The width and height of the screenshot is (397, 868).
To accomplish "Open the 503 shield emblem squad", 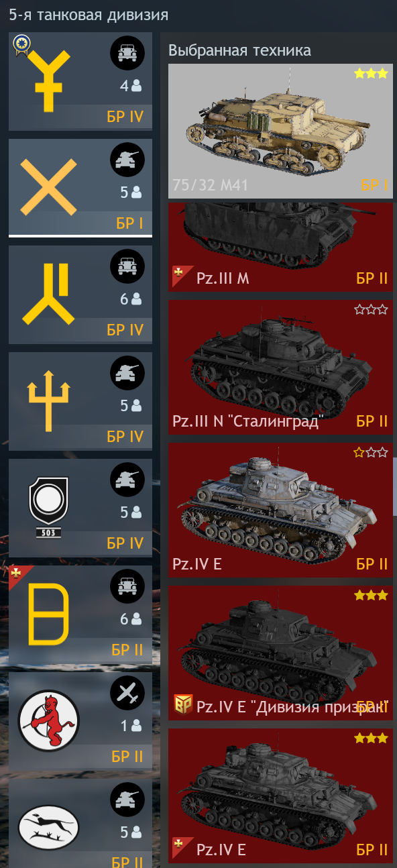I will point(80,508).
